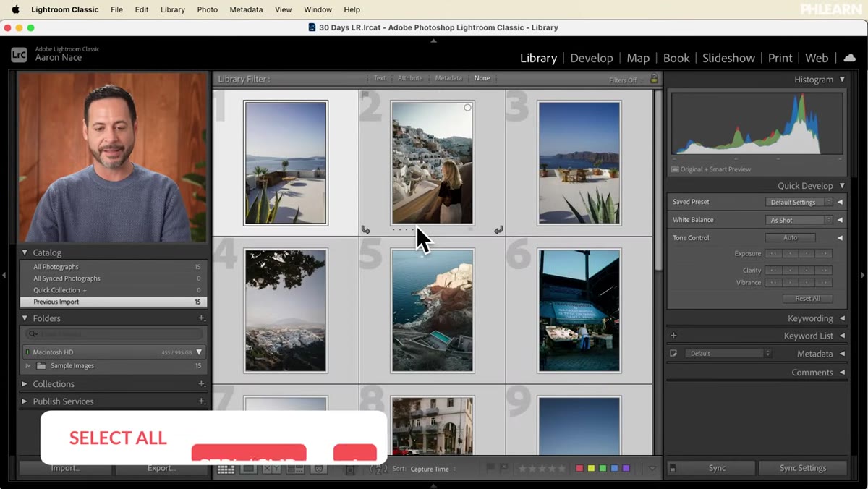Switch to Loupe view in toolbar

tap(248, 469)
